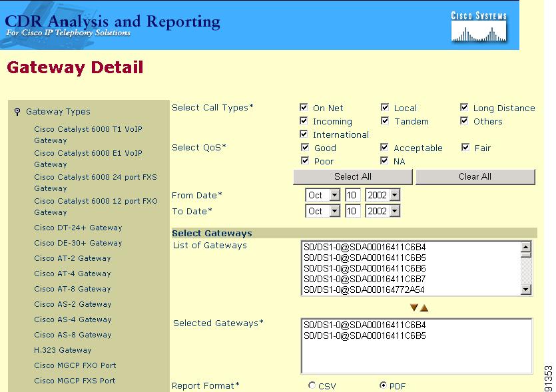Open Cisco Catalyst 6000 12 port FXO Gateway

tap(96, 206)
